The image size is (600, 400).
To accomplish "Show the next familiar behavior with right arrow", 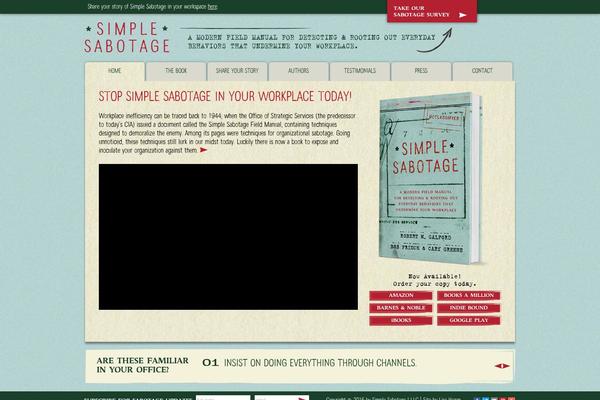I will coord(506,366).
